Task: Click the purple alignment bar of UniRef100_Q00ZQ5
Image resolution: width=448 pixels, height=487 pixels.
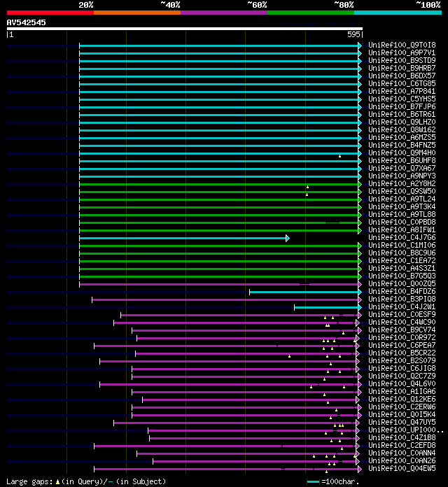Action: tap(218, 285)
